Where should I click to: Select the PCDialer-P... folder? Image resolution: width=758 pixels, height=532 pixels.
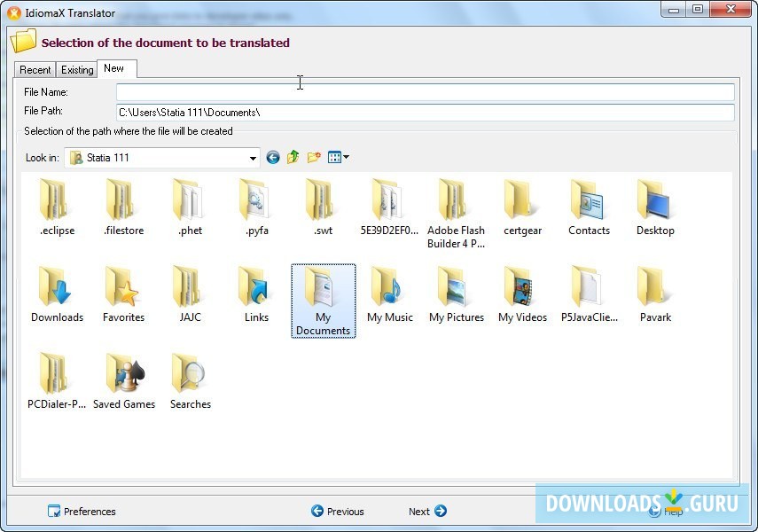[57, 381]
